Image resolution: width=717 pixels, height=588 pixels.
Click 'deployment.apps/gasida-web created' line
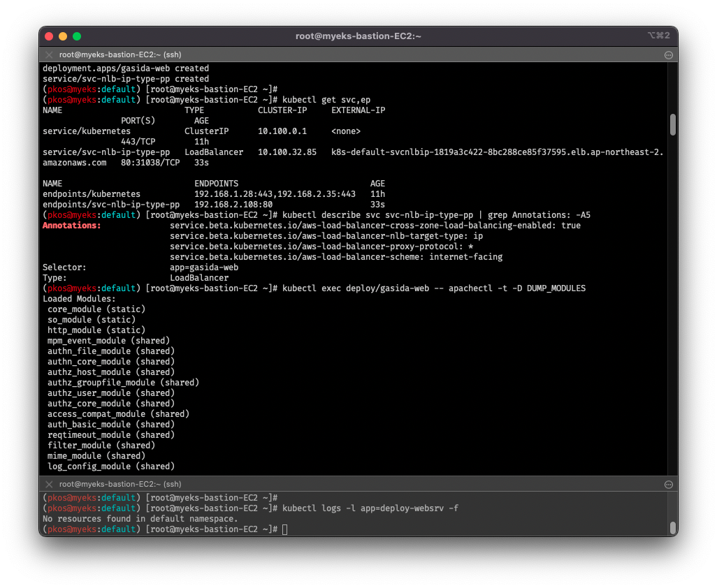(x=126, y=68)
